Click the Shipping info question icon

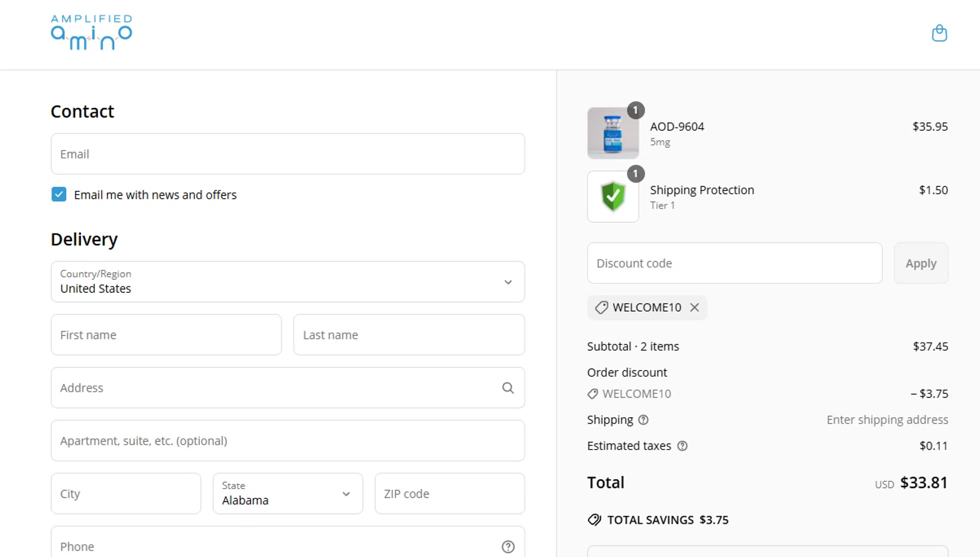(643, 420)
